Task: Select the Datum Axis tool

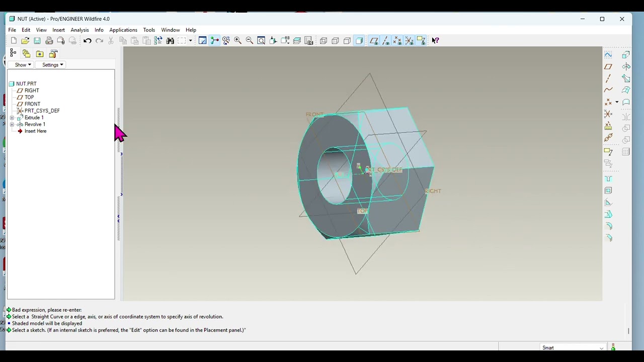Action: click(x=608, y=78)
